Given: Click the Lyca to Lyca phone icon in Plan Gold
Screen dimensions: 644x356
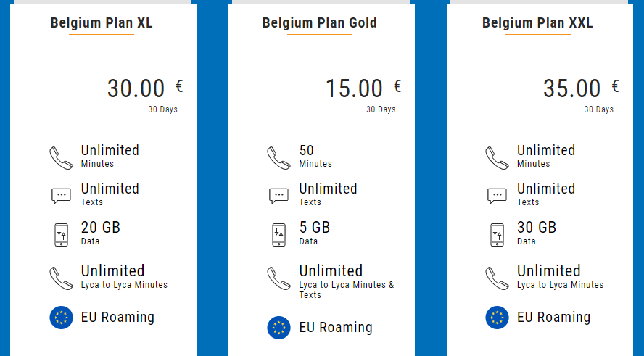Looking at the screenshot, I should click(279, 278).
